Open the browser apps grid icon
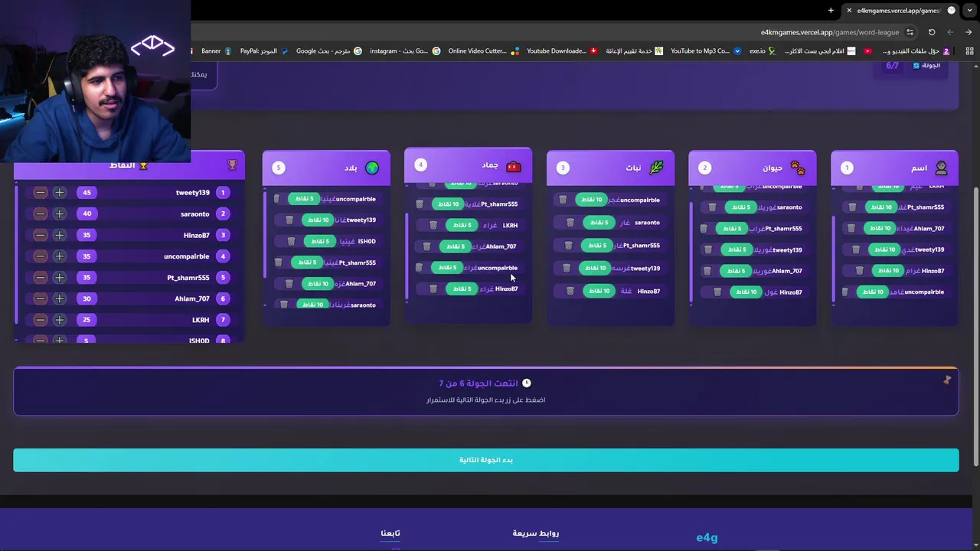The height and width of the screenshot is (551, 980). (x=969, y=51)
